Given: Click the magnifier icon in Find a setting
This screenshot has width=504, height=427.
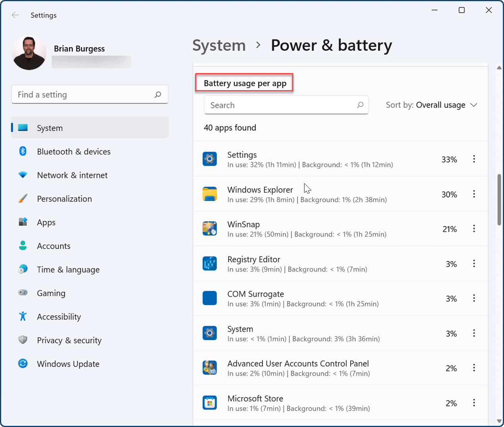Looking at the screenshot, I should coord(158,95).
